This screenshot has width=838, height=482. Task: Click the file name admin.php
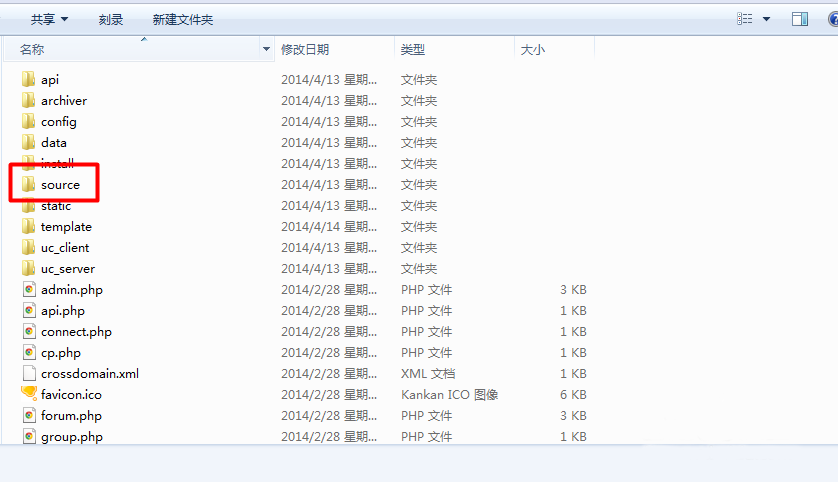tap(72, 290)
